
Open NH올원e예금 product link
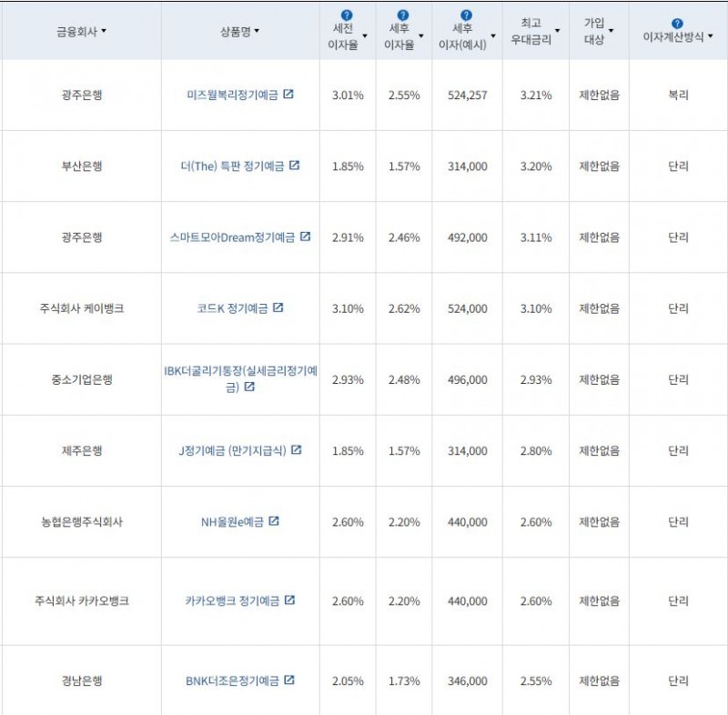point(232,522)
